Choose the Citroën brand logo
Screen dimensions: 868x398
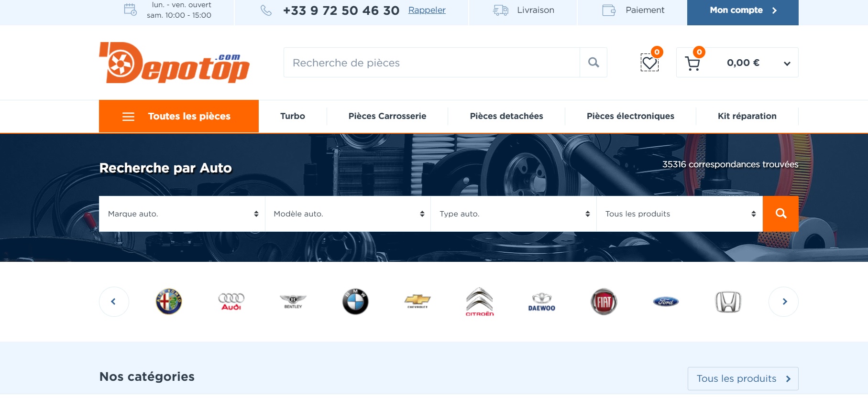click(479, 301)
